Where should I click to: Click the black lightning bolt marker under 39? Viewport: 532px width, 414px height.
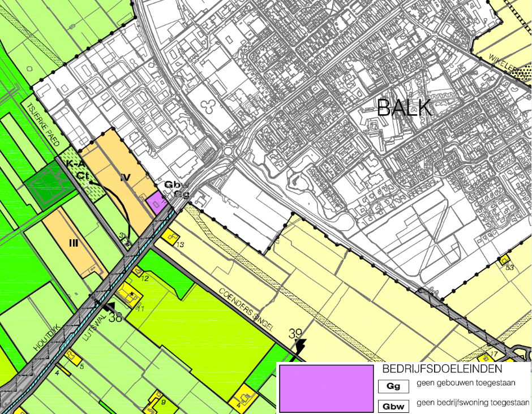pos(301,347)
